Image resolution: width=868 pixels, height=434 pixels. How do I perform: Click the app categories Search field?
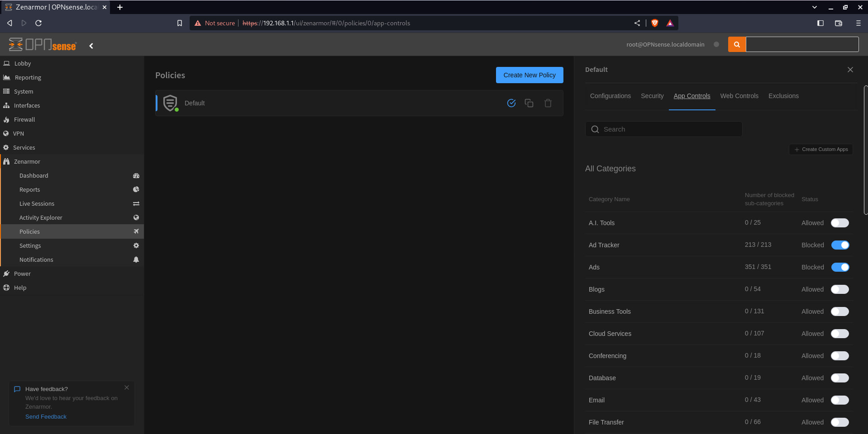point(664,129)
